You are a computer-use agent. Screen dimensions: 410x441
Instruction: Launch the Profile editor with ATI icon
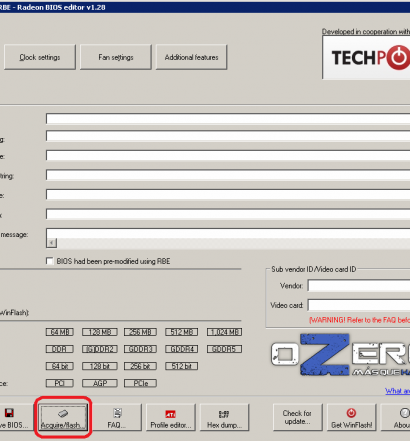click(171, 417)
